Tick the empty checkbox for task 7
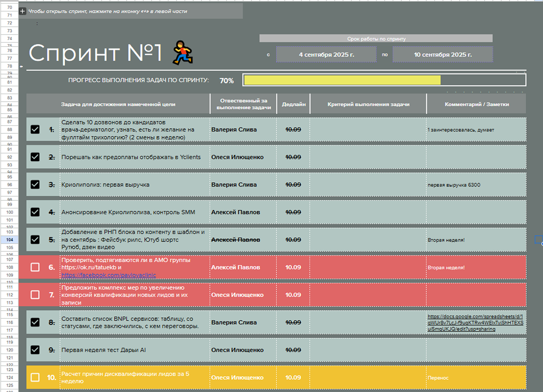Image resolution: width=543 pixels, height=392 pixels. pos(35,295)
